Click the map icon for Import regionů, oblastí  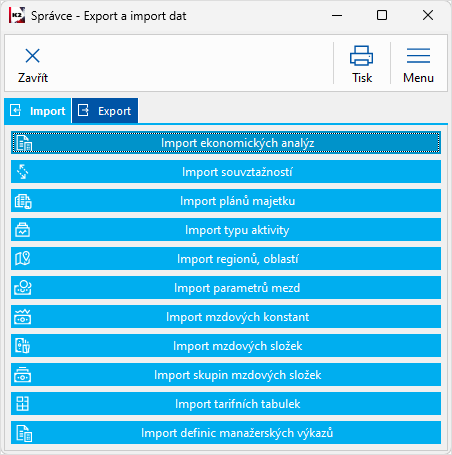tap(22, 259)
